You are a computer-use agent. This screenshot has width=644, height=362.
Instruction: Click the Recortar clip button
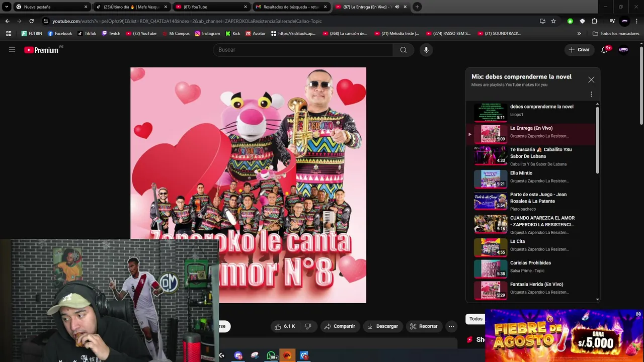point(424,326)
